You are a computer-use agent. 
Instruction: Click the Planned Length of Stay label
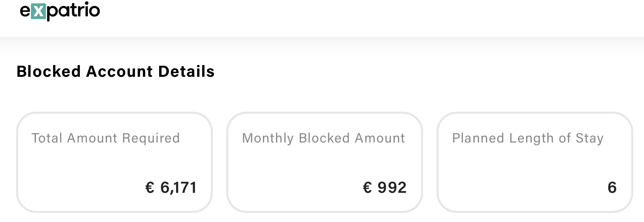point(528,138)
